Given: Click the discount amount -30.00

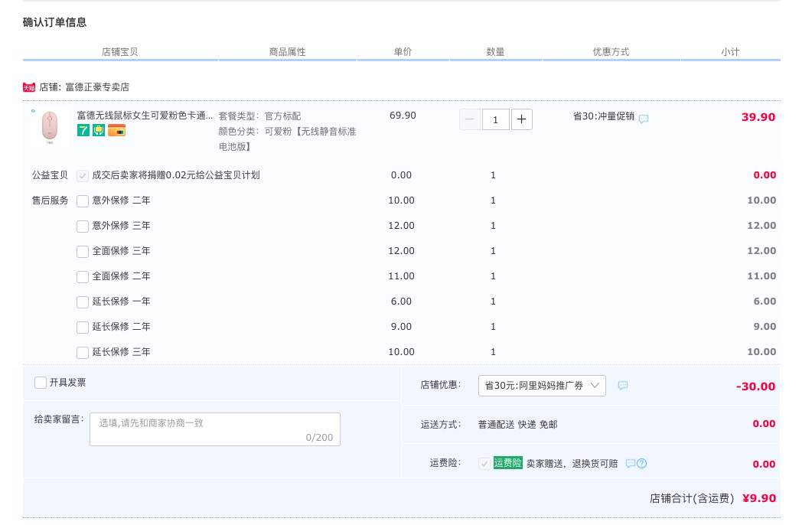Looking at the screenshot, I should [755, 386].
